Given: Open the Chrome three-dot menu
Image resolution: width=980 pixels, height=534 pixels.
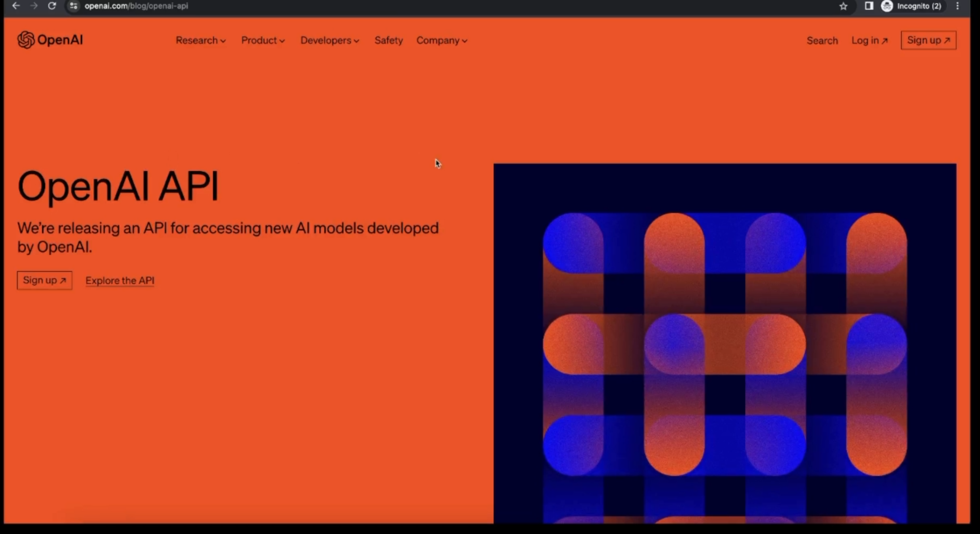Looking at the screenshot, I should tap(957, 6).
